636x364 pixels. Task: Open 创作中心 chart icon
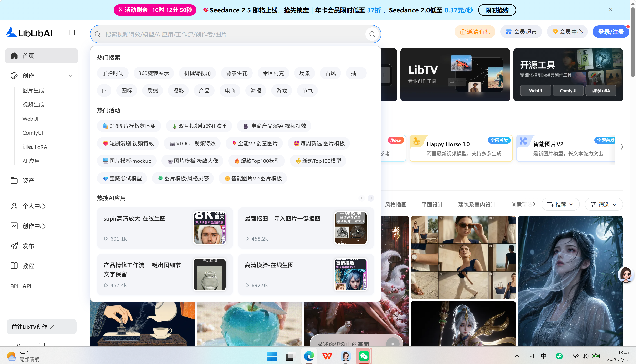(x=14, y=226)
